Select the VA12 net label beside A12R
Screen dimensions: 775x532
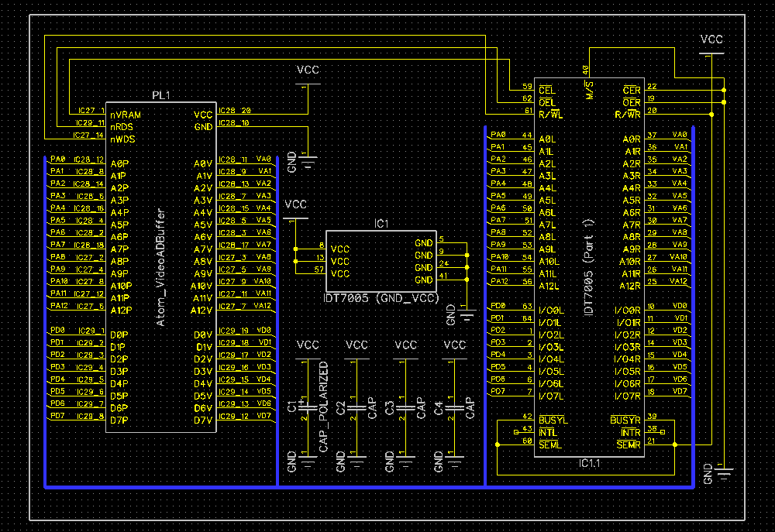(678, 281)
